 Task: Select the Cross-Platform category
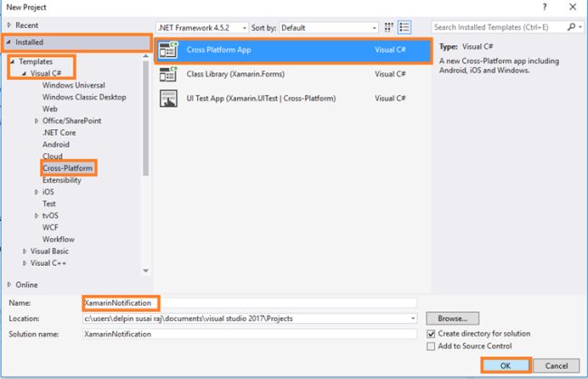tap(68, 168)
